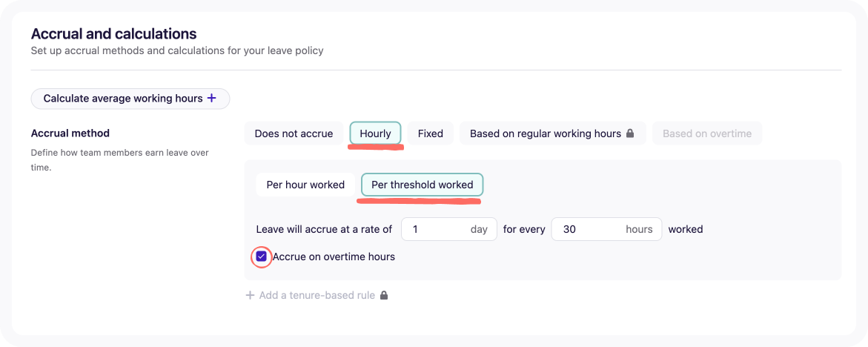Switch to Per hour worked
The image size is (868, 347).
pyautogui.click(x=305, y=185)
